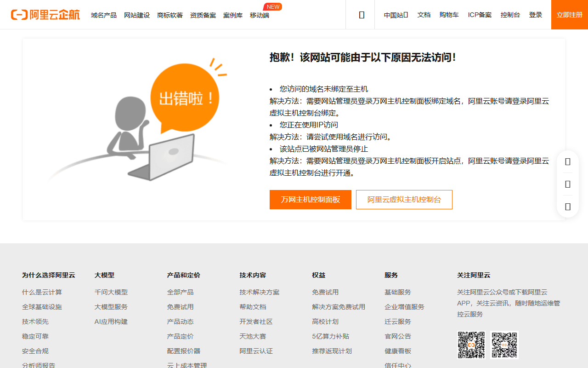Image resolution: width=588 pixels, height=368 pixels.
Task: Click the 企业增值服务 footer link
Action: tap(405, 307)
